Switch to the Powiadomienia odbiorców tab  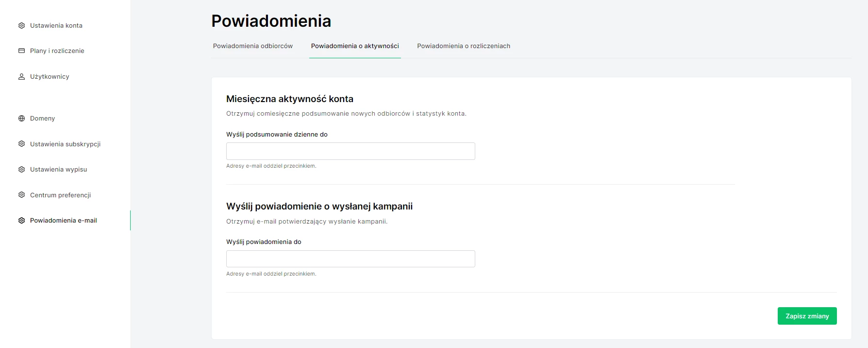(252, 46)
